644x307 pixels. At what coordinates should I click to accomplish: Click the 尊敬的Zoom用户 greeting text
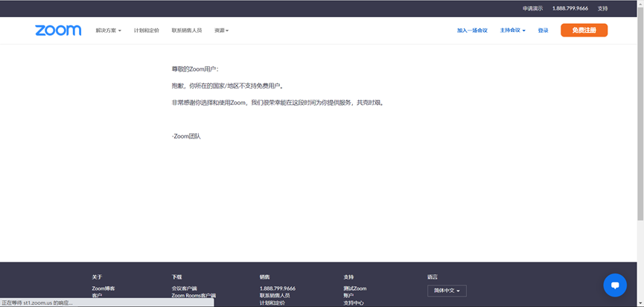pos(196,69)
